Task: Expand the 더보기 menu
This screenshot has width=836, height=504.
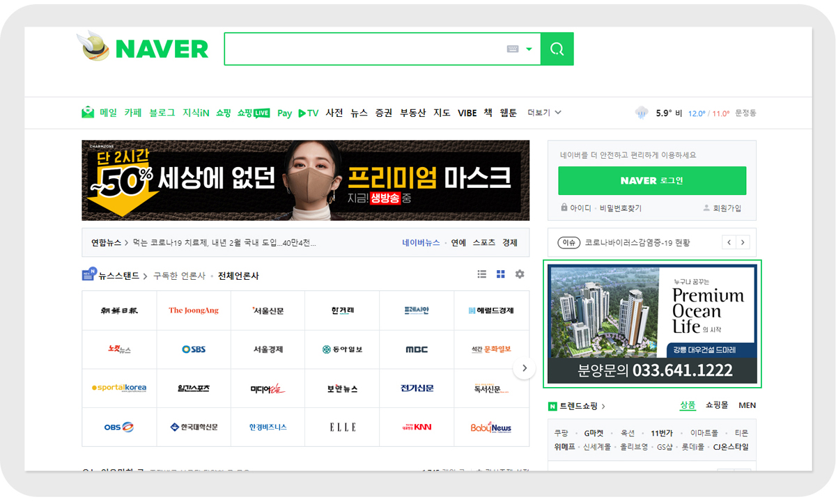Action: [544, 113]
